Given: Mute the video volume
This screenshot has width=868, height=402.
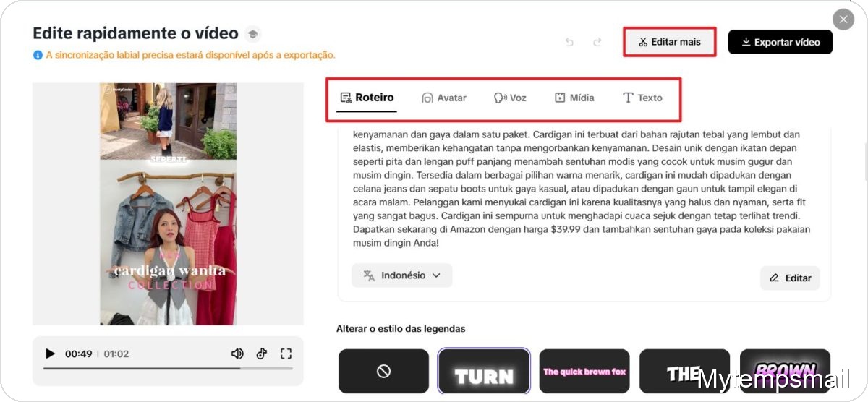Looking at the screenshot, I should coord(237,354).
